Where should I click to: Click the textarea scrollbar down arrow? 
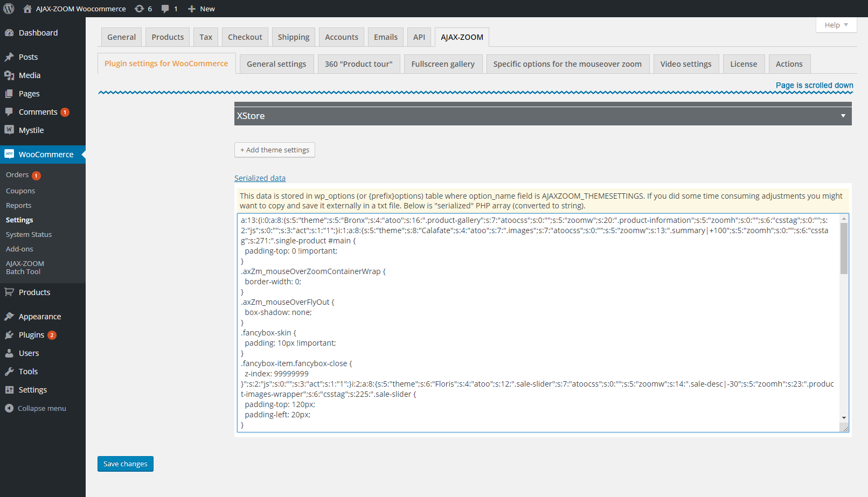(x=844, y=418)
